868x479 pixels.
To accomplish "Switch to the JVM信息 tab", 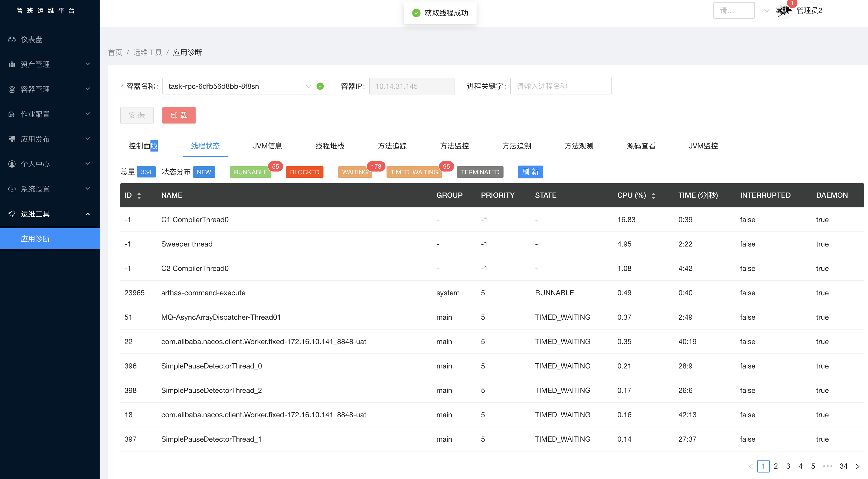I will (267, 146).
